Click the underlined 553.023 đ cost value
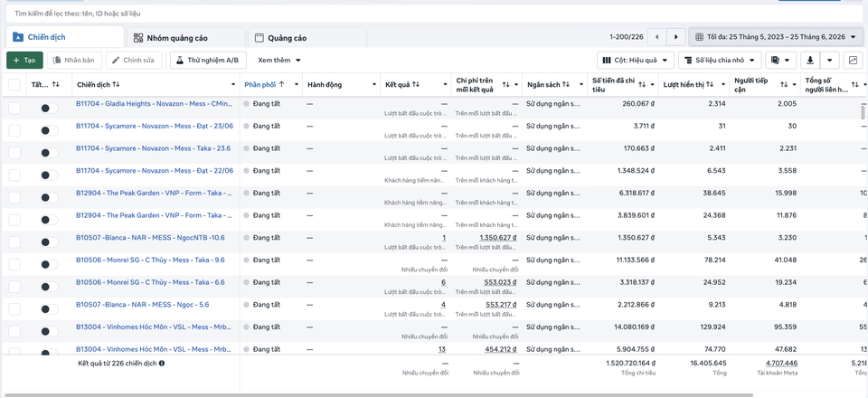Screen dimensions: 868x398 pos(499,282)
